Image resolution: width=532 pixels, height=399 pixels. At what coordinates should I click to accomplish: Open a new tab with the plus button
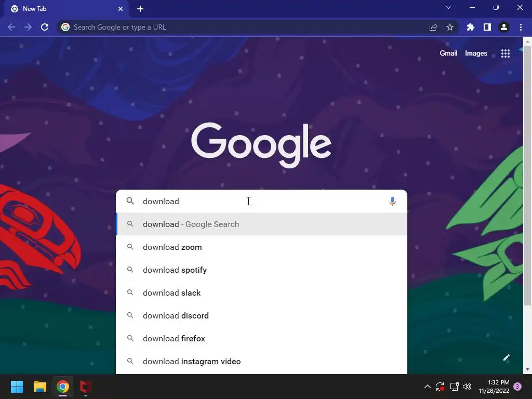point(140,9)
